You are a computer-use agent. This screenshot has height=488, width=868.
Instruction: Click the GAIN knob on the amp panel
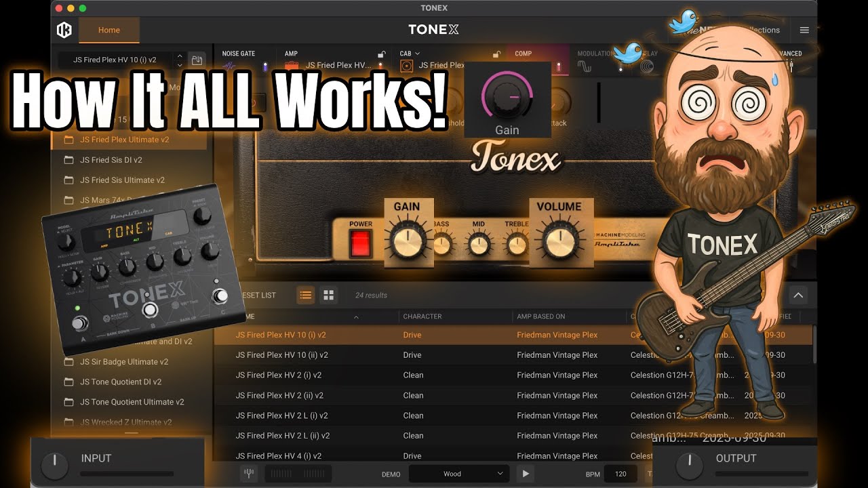point(406,243)
